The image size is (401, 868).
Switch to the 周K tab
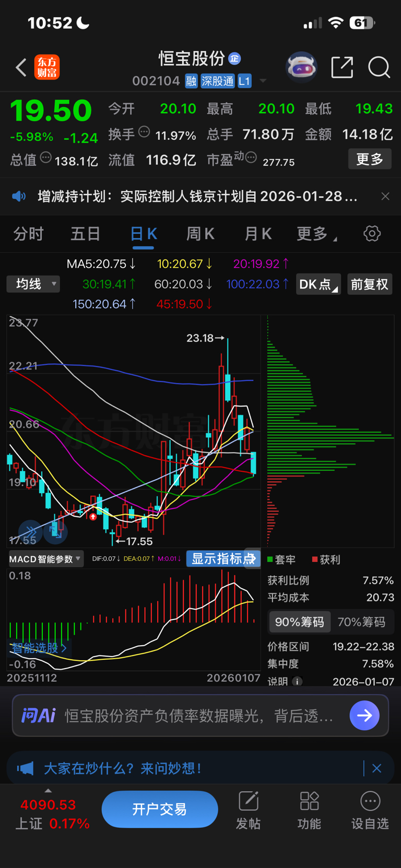pyautogui.click(x=200, y=234)
